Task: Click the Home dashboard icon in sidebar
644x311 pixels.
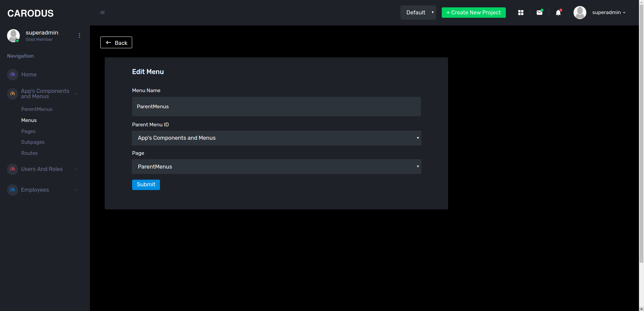Action: tap(13, 75)
